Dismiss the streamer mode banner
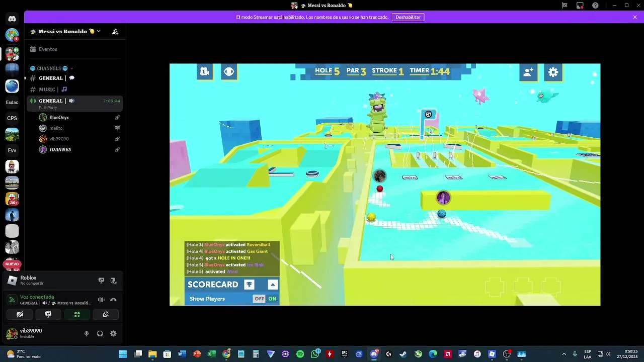Image resolution: width=644 pixels, height=362 pixels. coord(635,17)
